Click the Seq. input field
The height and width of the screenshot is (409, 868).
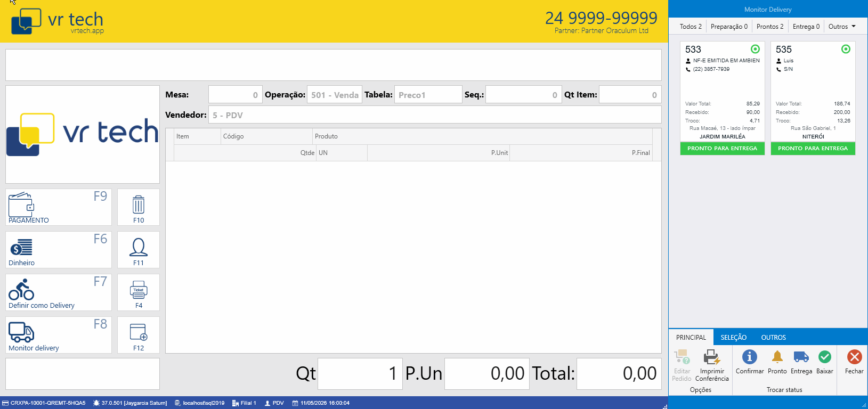point(524,95)
